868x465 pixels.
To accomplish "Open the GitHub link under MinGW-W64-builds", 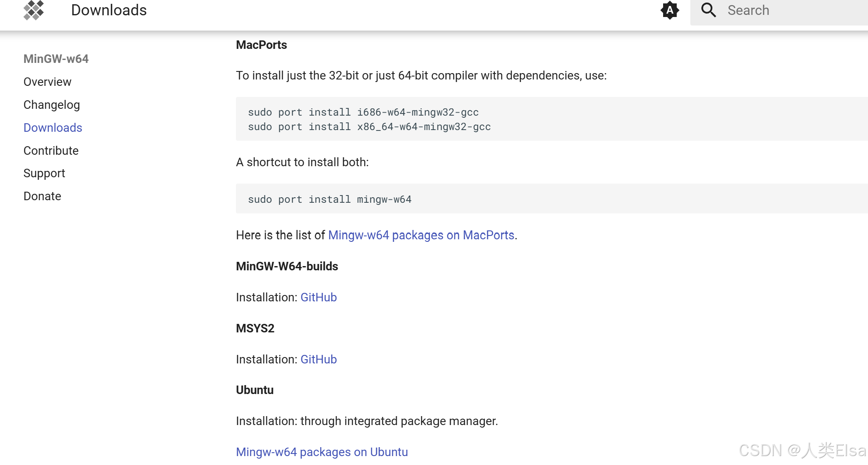I will 318,297.
